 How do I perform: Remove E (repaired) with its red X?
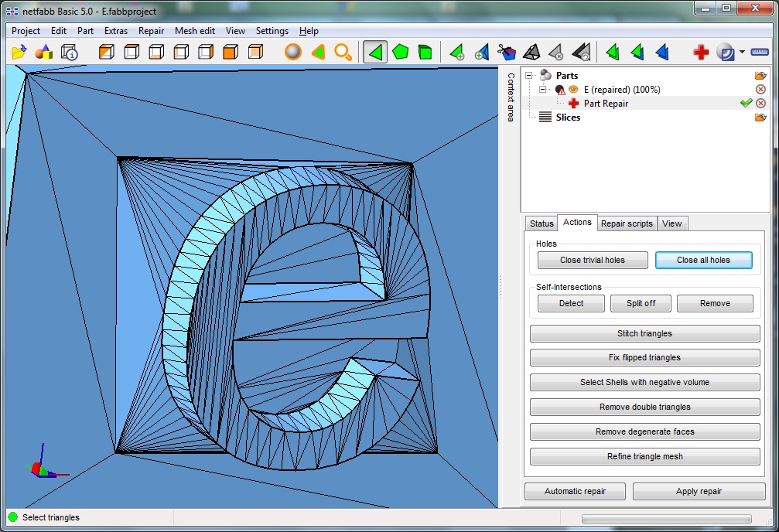pos(760,90)
